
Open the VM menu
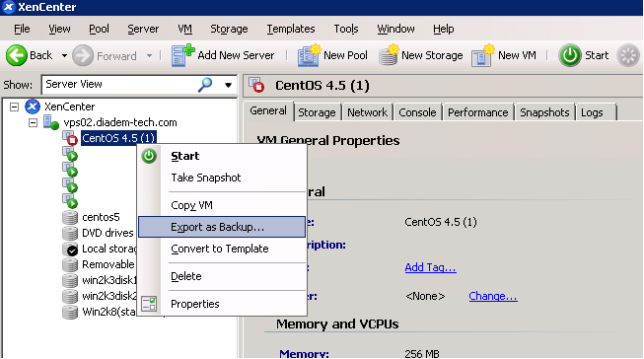184,29
